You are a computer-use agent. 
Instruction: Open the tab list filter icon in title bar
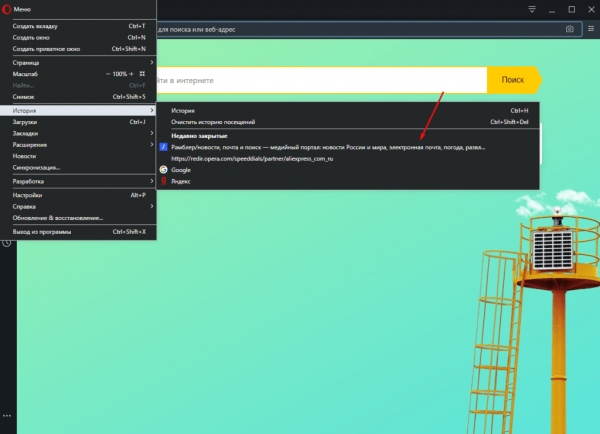[532, 9]
